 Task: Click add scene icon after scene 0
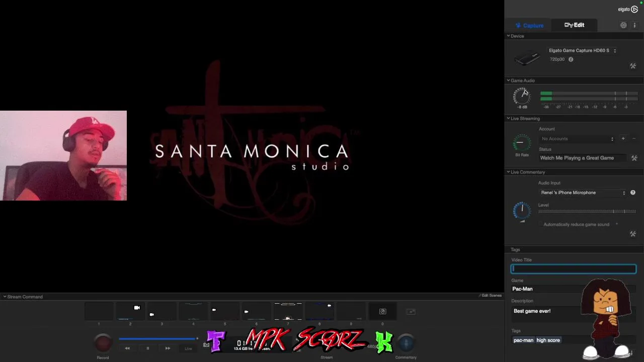coord(411,312)
